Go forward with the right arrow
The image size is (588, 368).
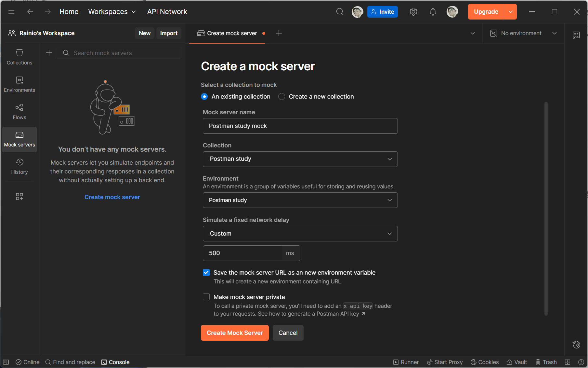48,12
